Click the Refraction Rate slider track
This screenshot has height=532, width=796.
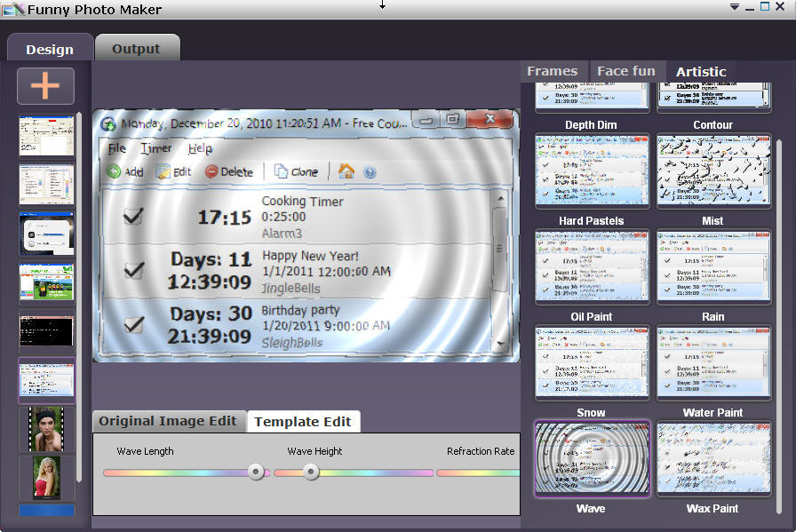[478, 473]
